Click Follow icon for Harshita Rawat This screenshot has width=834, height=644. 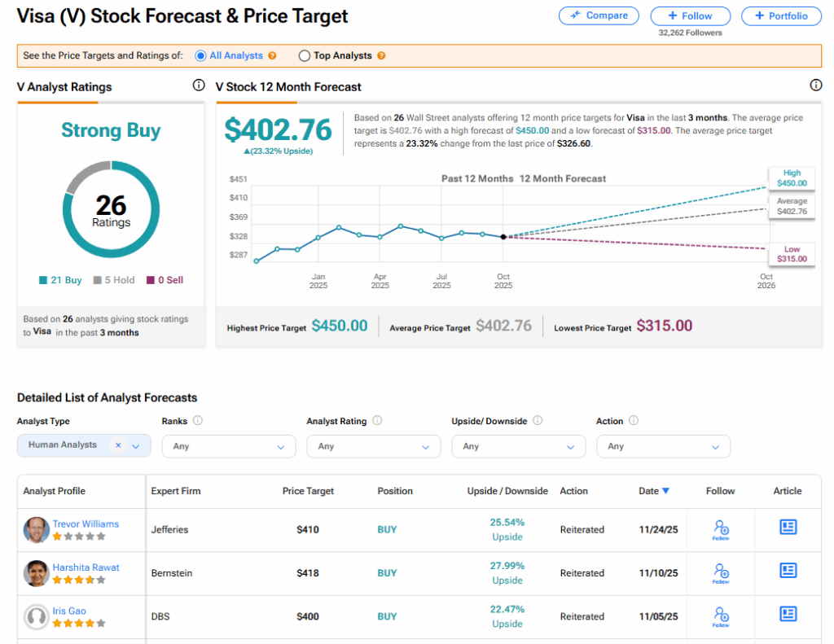pyautogui.click(x=720, y=573)
